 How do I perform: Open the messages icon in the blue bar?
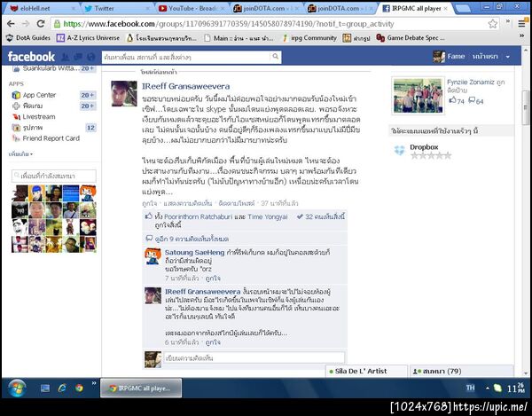[78, 57]
